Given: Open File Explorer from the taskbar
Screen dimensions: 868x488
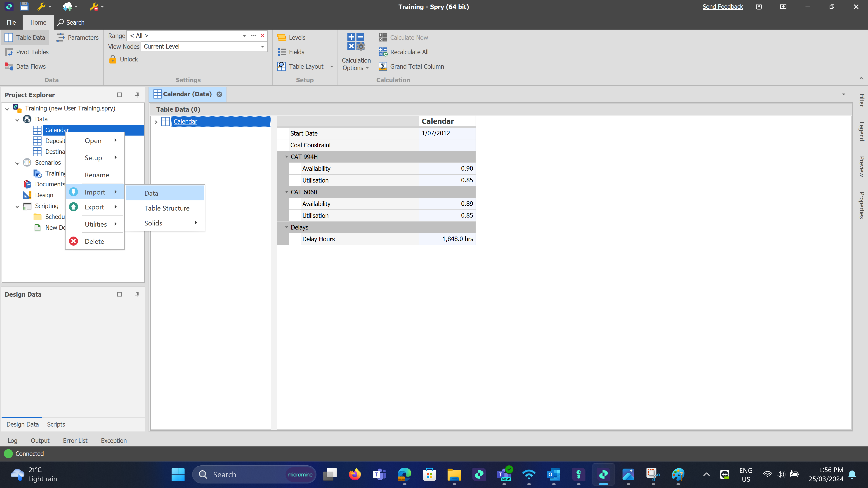Looking at the screenshot, I should click(x=454, y=474).
